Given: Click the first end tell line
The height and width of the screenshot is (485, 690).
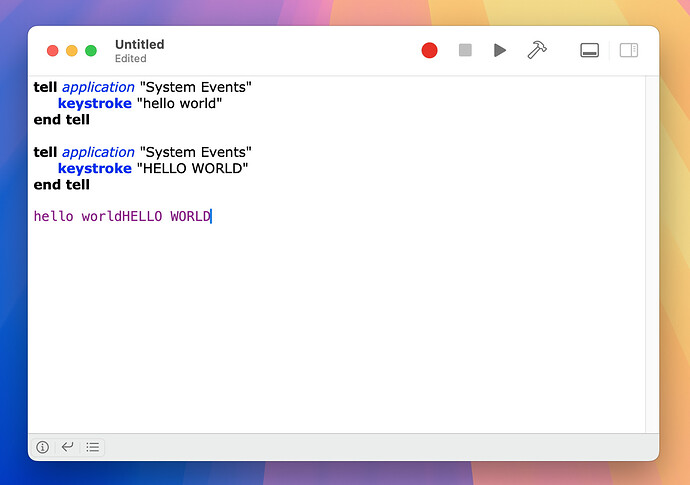Looking at the screenshot, I should coord(62,120).
